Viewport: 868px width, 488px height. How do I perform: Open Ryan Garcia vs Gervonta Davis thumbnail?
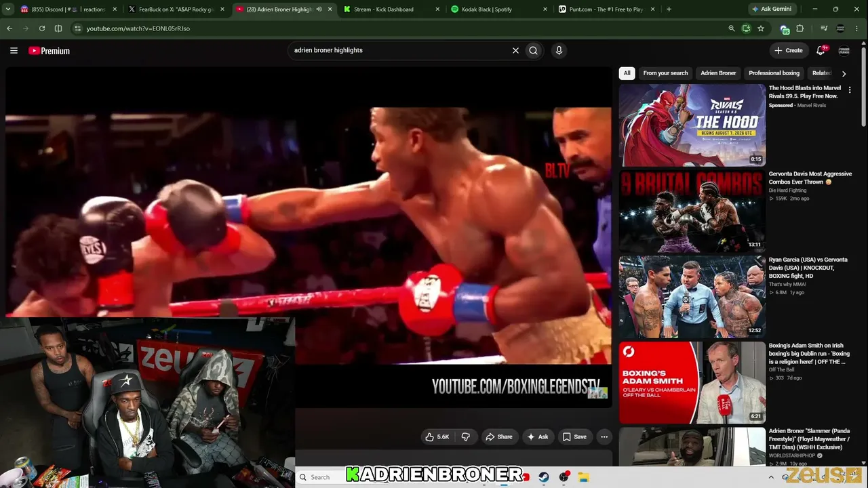click(692, 297)
